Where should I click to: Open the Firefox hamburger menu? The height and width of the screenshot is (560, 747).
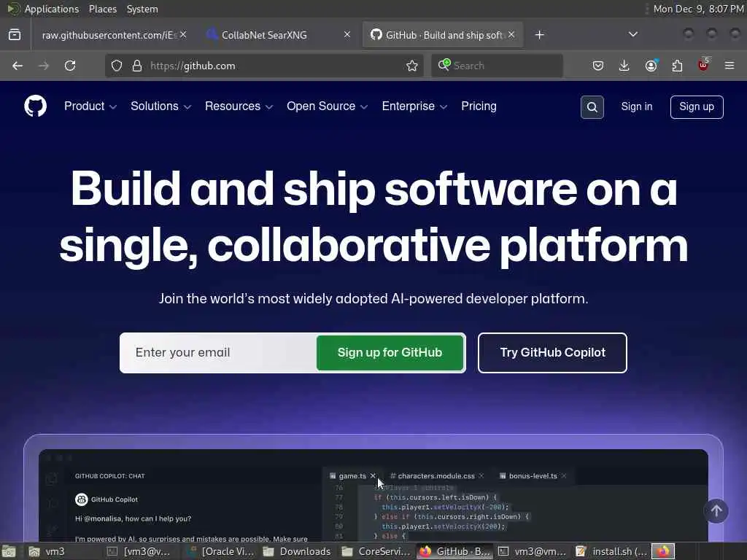coord(729,66)
